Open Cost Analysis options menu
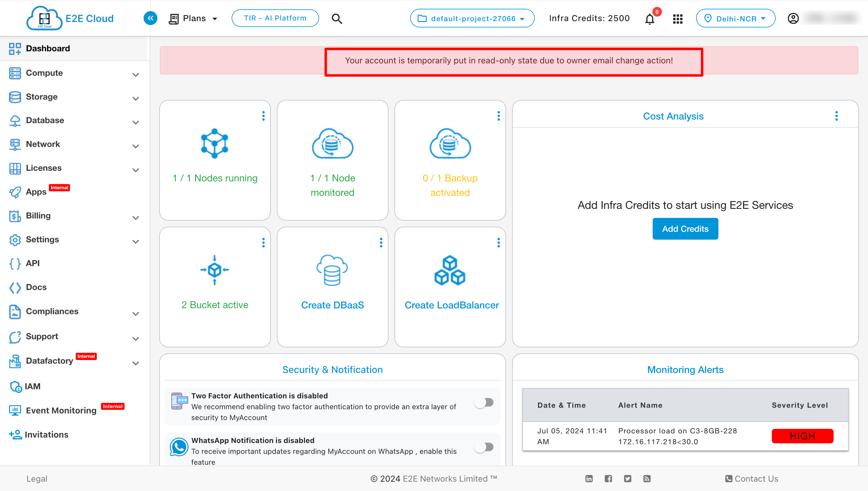The width and height of the screenshot is (868, 491). point(836,116)
